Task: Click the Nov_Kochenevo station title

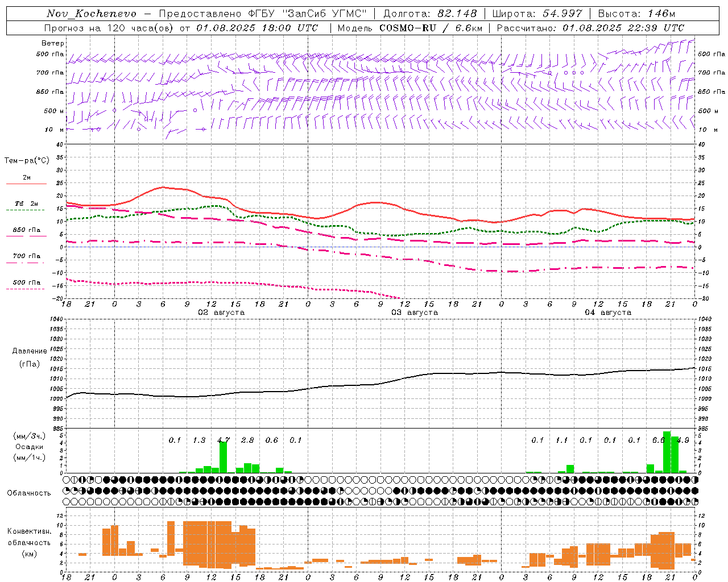Action: coord(92,14)
